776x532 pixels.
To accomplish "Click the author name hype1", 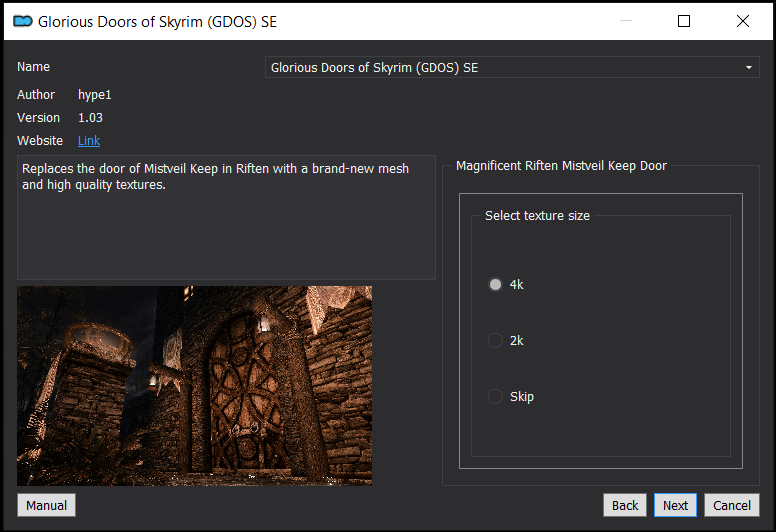I will [x=95, y=95].
